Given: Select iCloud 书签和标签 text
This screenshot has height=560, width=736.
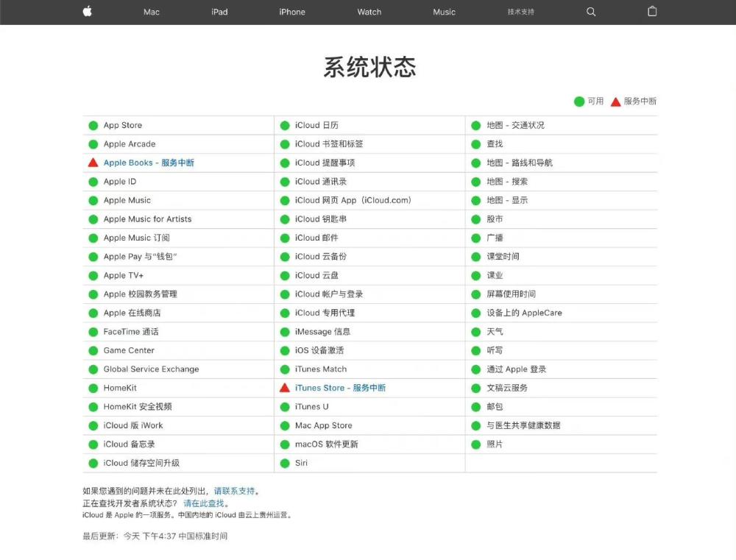Looking at the screenshot, I should (329, 144).
